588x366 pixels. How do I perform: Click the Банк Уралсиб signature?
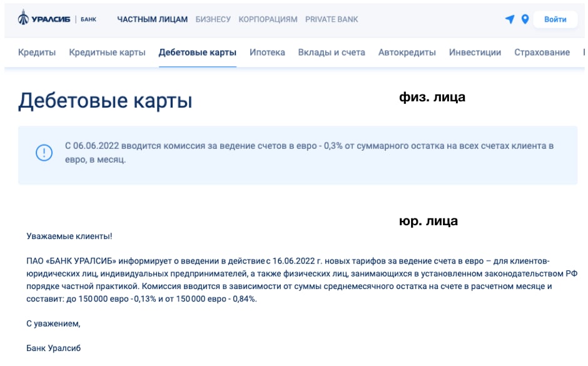(x=53, y=348)
